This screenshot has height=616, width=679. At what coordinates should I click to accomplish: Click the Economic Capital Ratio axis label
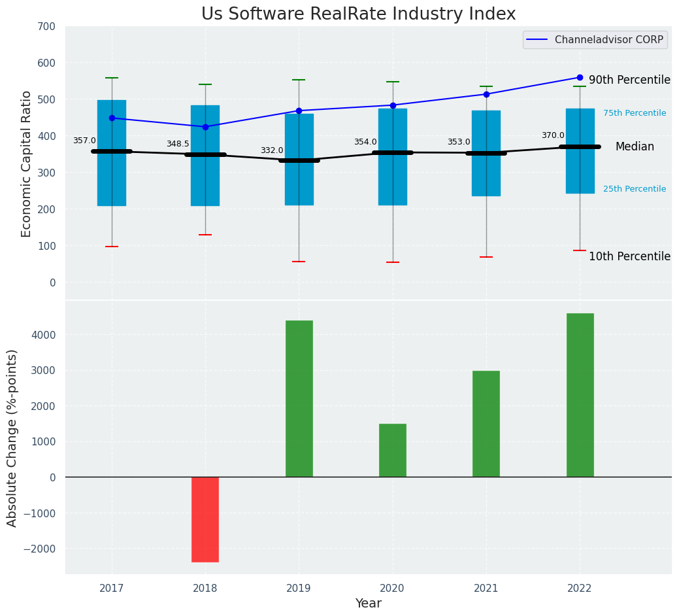pyautogui.click(x=27, y=163)
